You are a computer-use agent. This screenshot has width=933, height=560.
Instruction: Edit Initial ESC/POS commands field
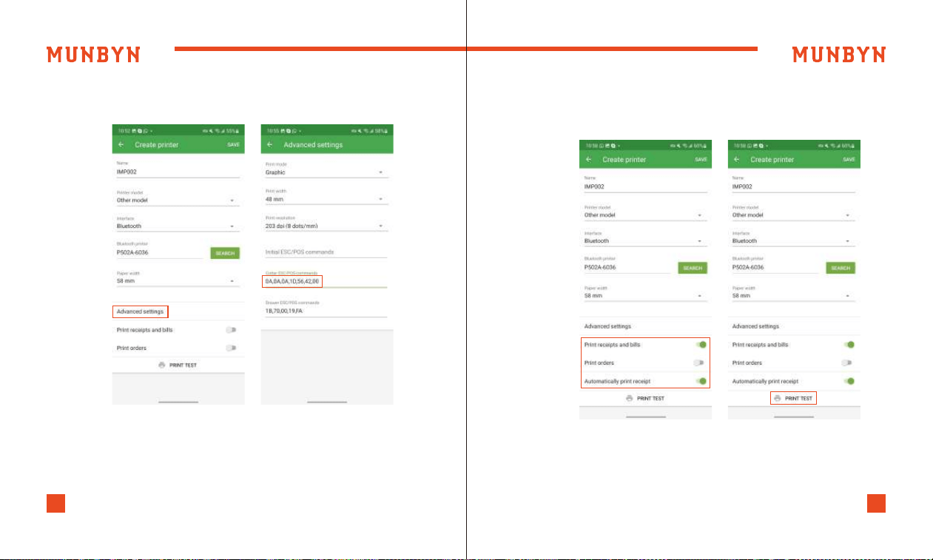[x=327, y=252]
